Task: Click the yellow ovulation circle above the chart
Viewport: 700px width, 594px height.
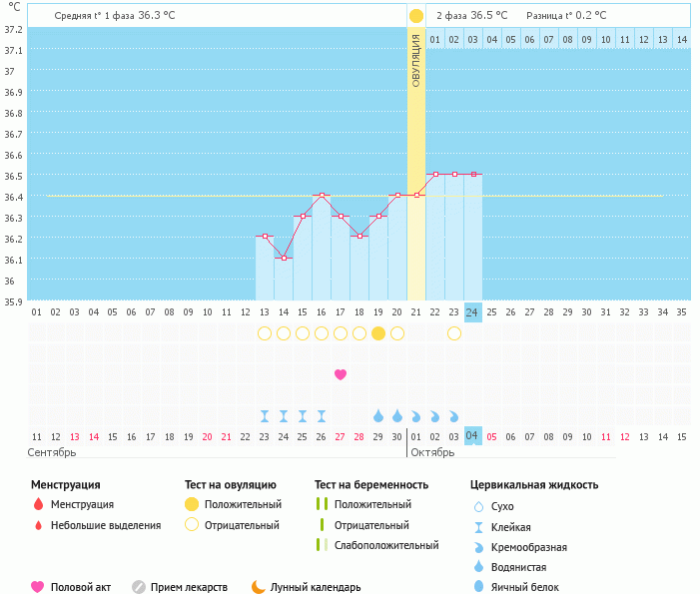Action: (415, 16)
